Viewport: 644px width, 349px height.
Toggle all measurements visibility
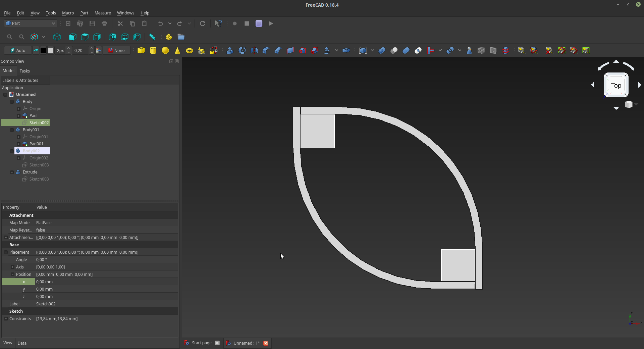562,50
